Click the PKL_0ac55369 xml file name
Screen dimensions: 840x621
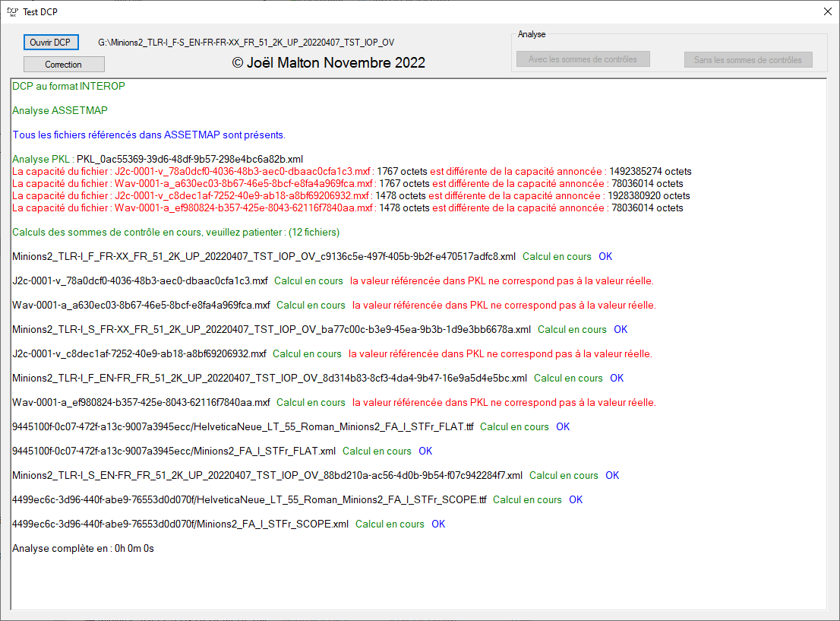[x=190, y=160]
